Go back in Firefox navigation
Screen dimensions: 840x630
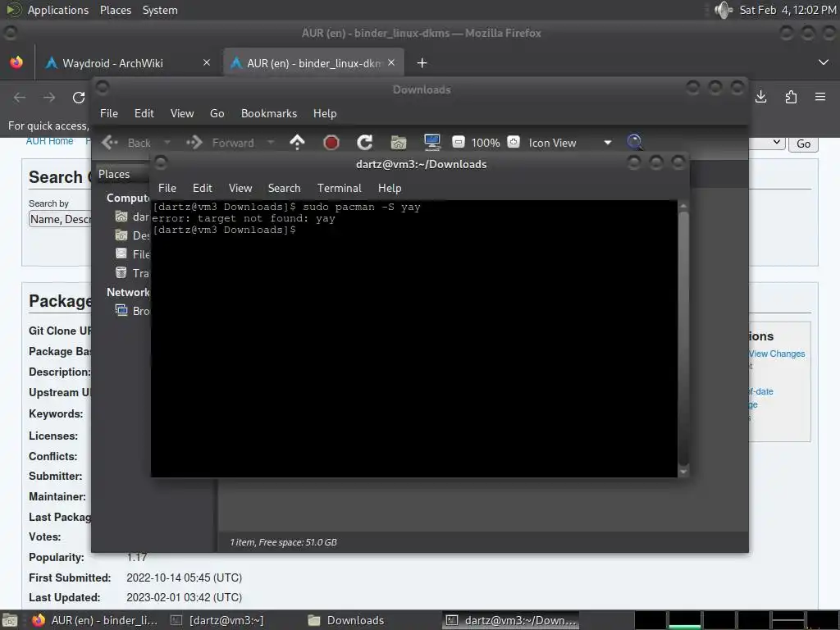[x=20, y=98]
